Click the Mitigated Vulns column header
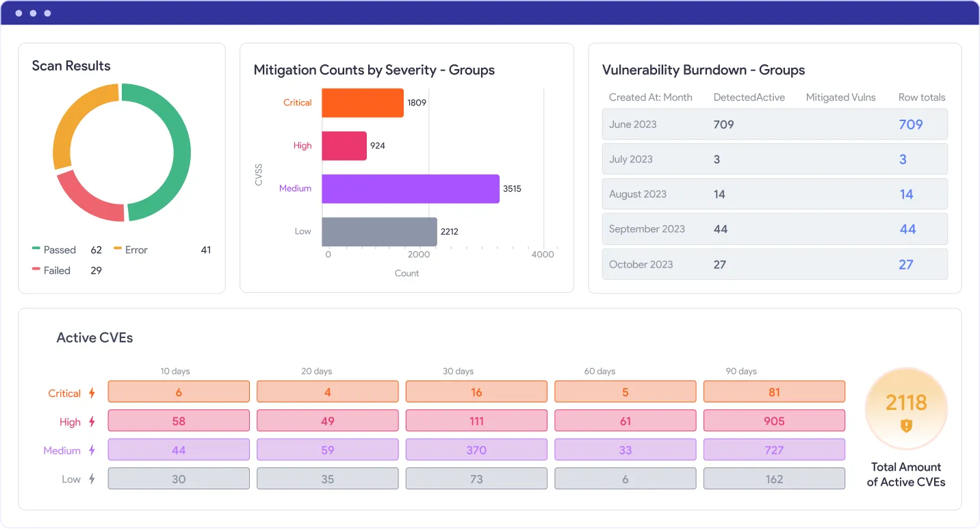980x529 pixels. click(841, 97)
